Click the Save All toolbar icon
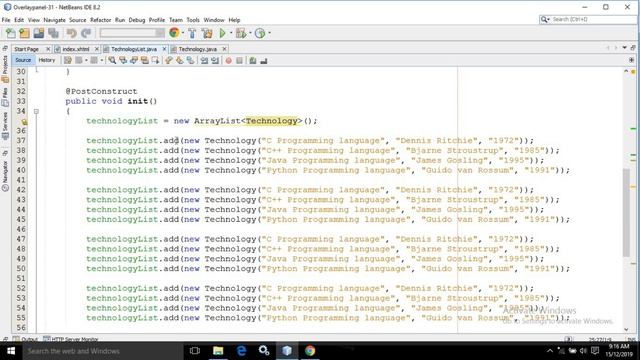This screenshot has width=640, height=360. [x=53, y=33]
